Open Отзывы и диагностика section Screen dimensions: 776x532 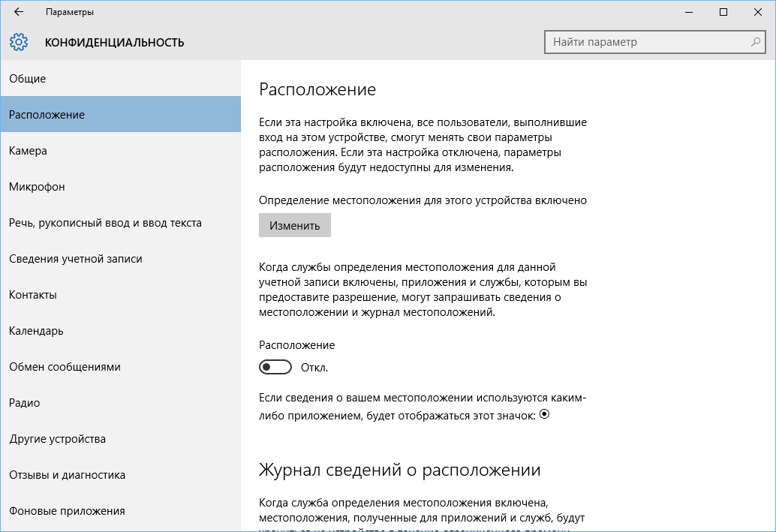(68, 474)
